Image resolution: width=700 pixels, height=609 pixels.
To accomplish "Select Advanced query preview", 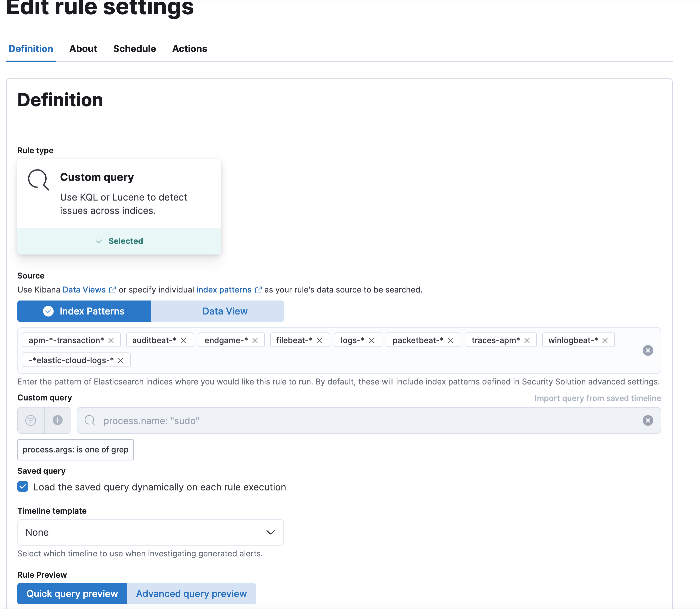I will click(x=191, y=593).
